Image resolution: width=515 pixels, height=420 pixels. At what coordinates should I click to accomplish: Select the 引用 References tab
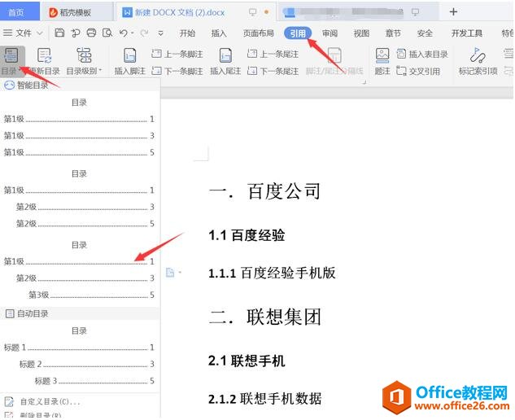click(x=298, y=33)
